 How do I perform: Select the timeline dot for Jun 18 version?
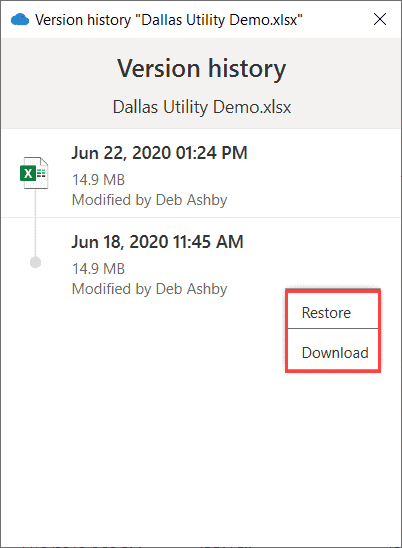[x=35, y=262]
